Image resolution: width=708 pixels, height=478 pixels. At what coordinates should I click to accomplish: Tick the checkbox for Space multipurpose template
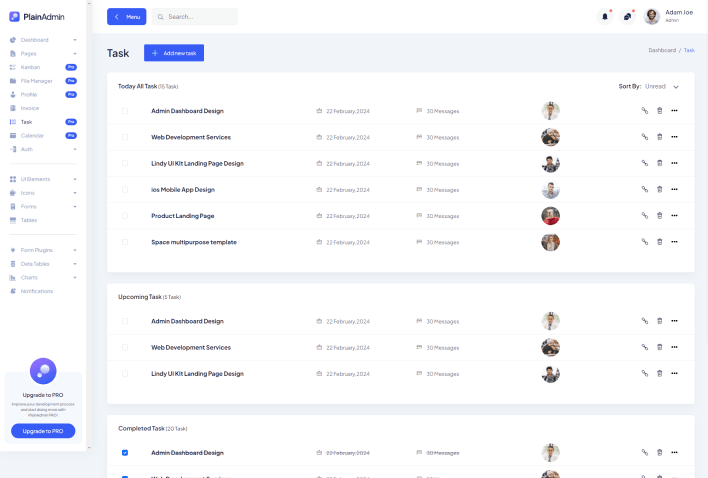click(x=125, y=242)
